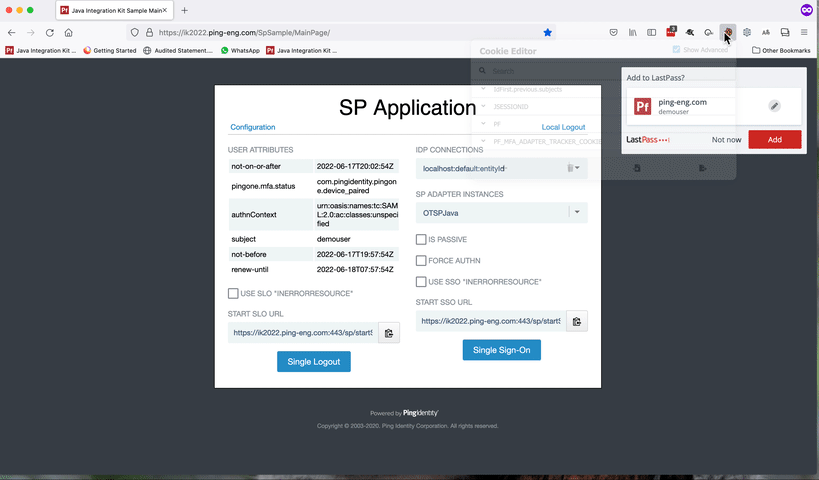Open the Java Integration Kit bookmark beside WhatsApp
The image size is (819, 480).
(x=301, y=51)
